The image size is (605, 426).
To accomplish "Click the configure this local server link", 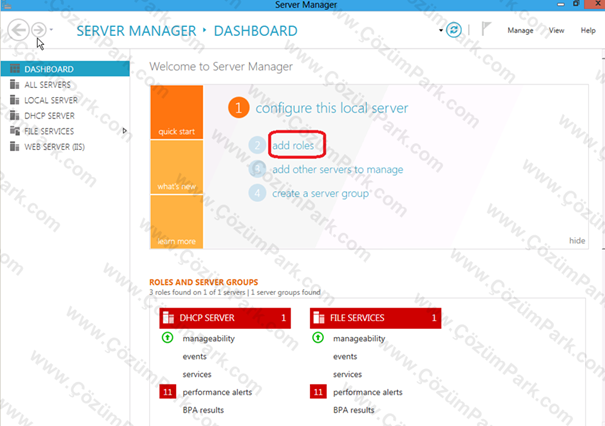I will (x=331, y=108).
